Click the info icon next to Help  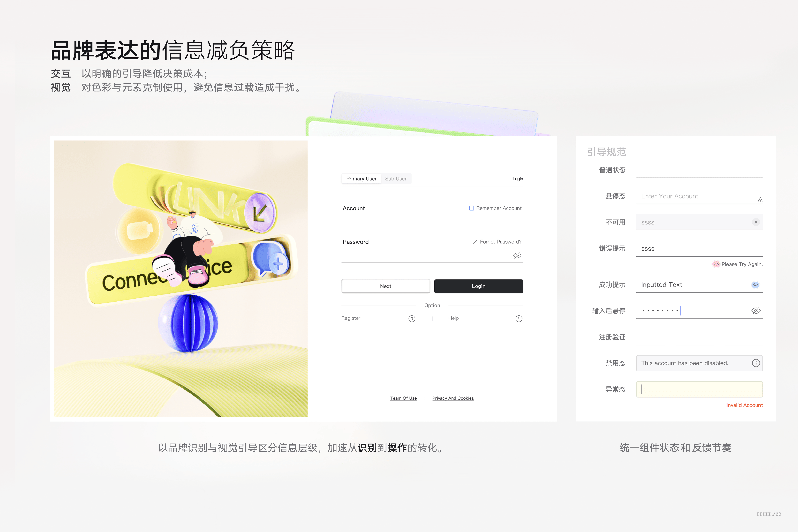(x=519, y=318)
